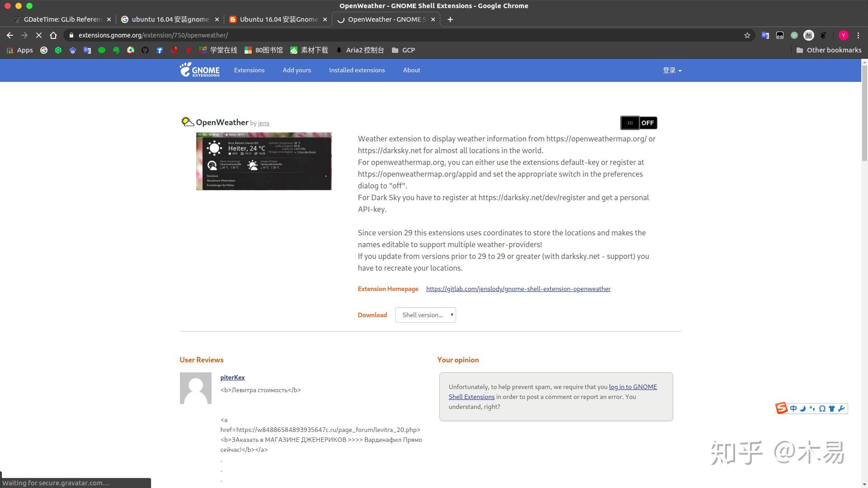Open Chrome's three-dot menu

tap(859, 35)
